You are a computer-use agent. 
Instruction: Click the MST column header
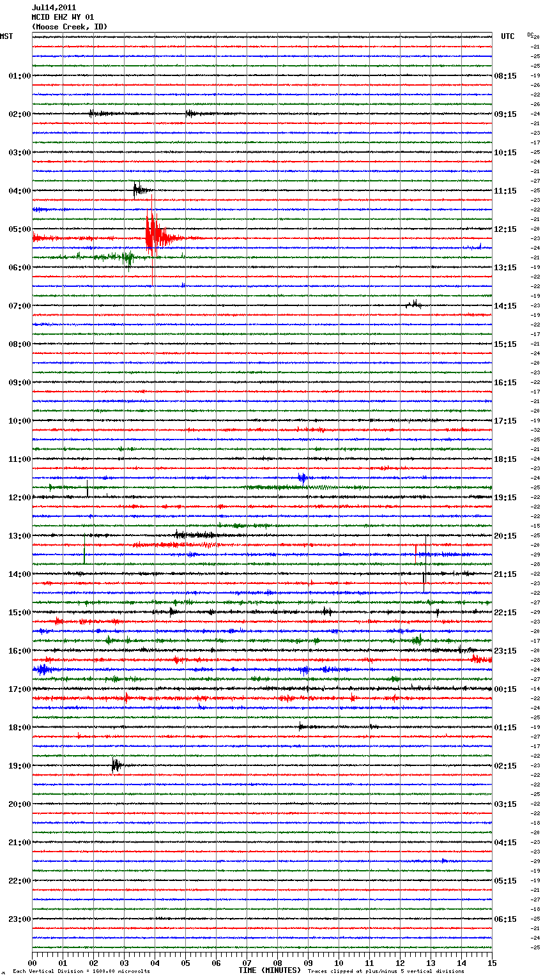[6, 36]
